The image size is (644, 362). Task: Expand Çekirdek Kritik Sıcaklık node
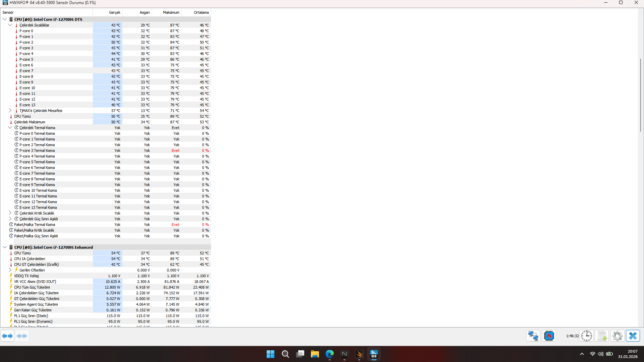click(x=10, y=213)
